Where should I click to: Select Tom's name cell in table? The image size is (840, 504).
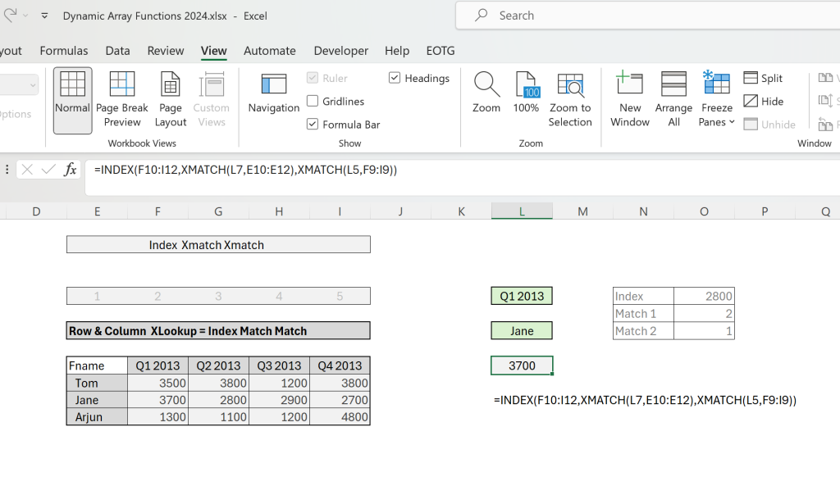tap(97, 383)
